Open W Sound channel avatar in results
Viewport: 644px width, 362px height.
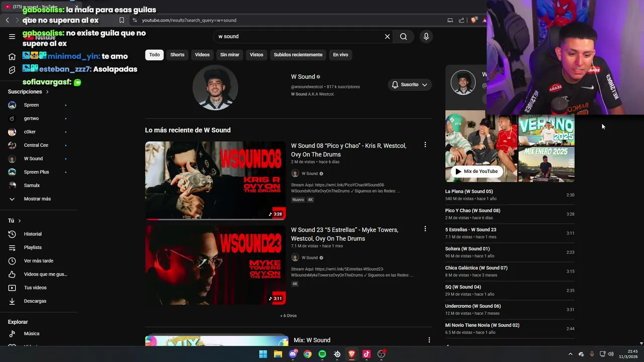click(215, 87)
